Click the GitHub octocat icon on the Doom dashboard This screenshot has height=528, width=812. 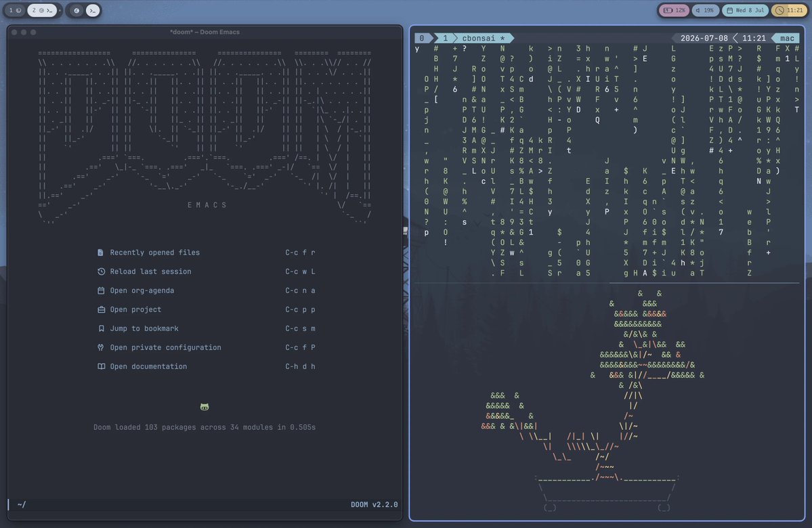click(x=205, y=408)
